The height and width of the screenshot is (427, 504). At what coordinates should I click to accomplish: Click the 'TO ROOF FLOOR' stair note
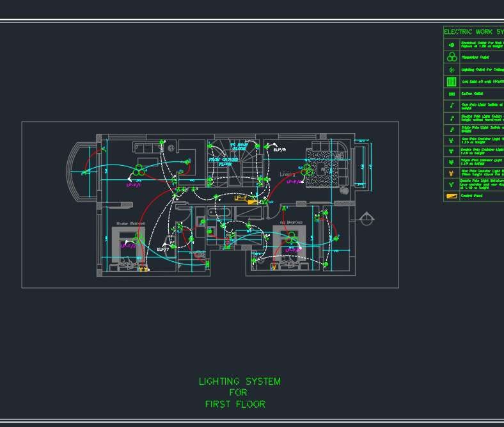(x=239, y=147)
